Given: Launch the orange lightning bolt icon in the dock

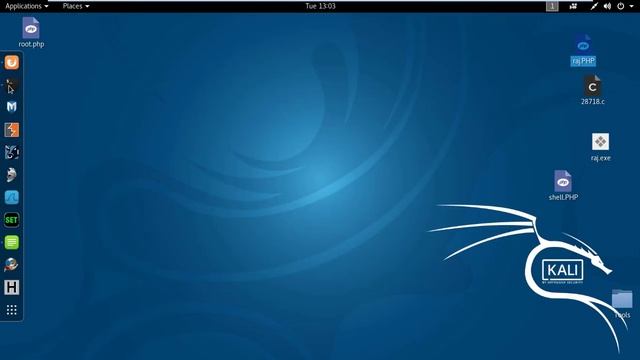Looking at the screenshot, I should 11,130.
